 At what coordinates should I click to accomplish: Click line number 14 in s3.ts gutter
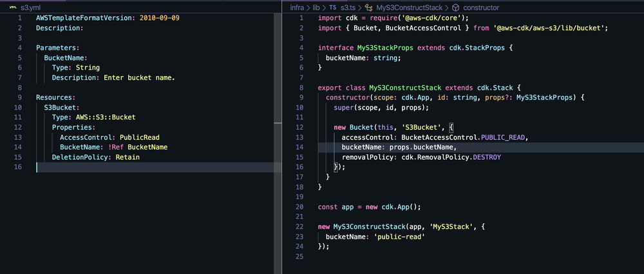(x=301, y=147)
